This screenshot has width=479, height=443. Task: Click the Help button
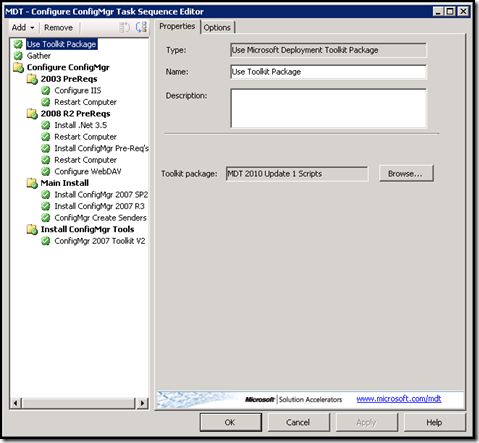point(434,422)
